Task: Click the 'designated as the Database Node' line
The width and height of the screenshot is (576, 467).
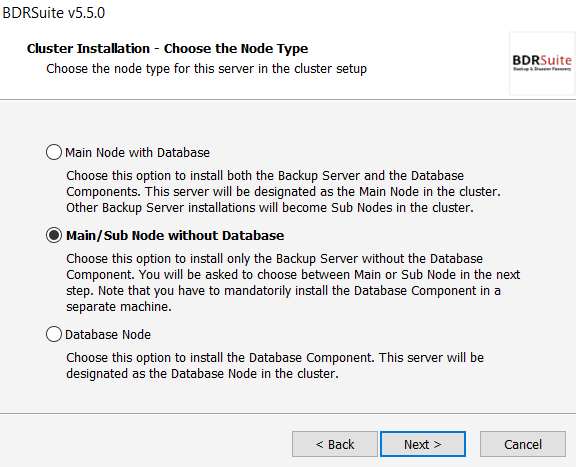Action: 202,374
